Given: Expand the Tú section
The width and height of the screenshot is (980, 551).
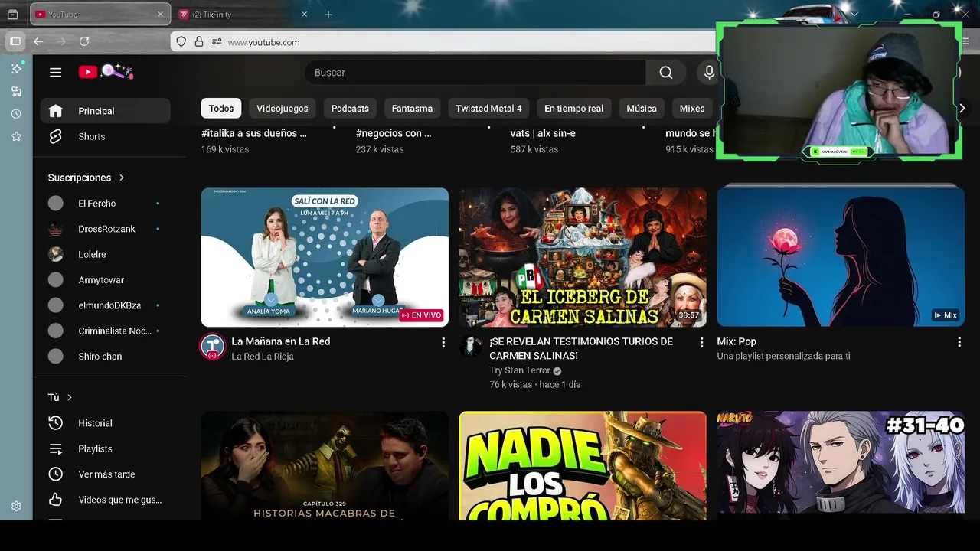Looking at the screenshot, I should point(60,397).
